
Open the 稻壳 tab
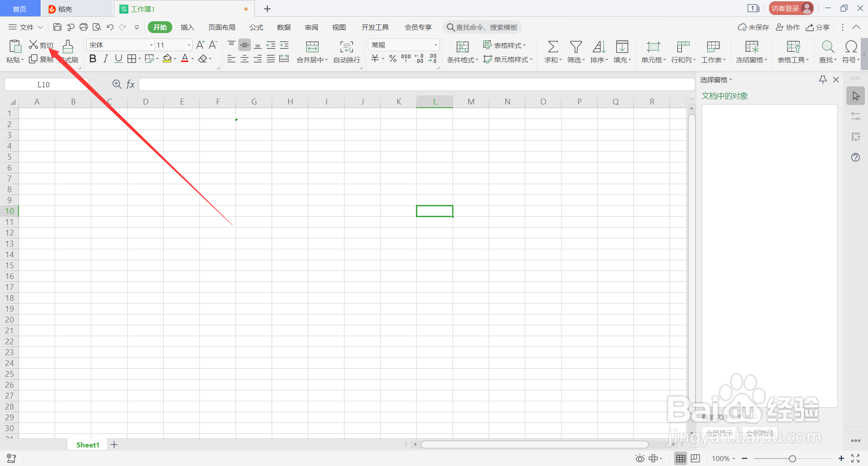click(x=77, y=9)
